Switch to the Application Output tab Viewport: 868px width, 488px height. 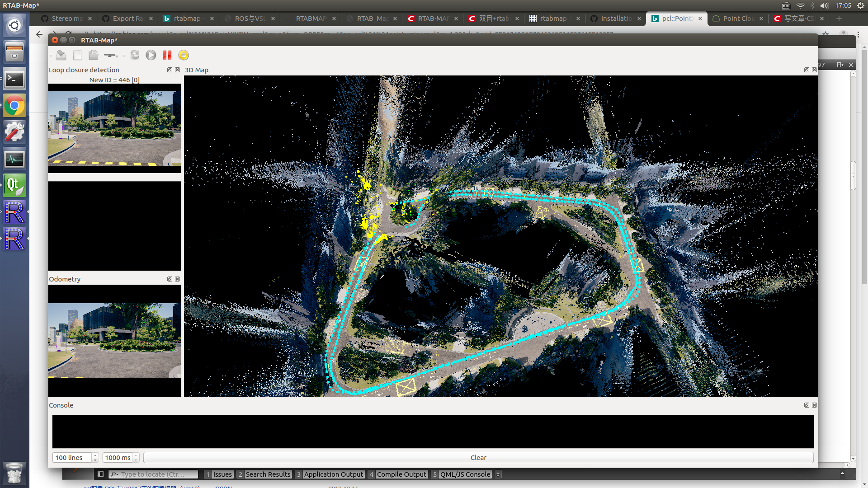coord(333,474)
